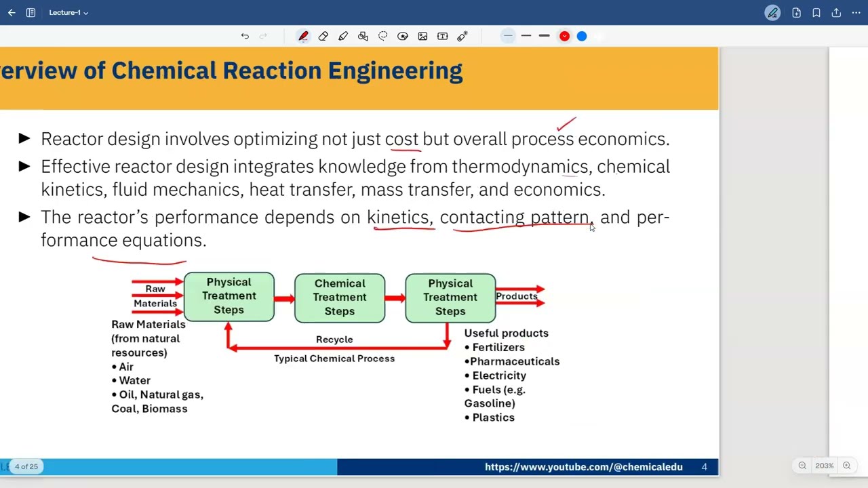Open the chemicaledu YouTube link in footer
Screen dimensions: 868x488
[583, 467]
